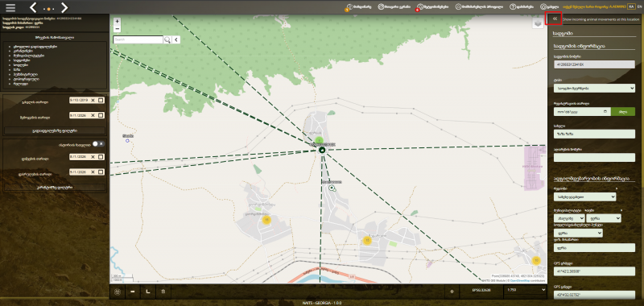This screenshot has width=644, height=306.
Task: Toggle the switch in the left filter panel
Action: tap(98, 144)
